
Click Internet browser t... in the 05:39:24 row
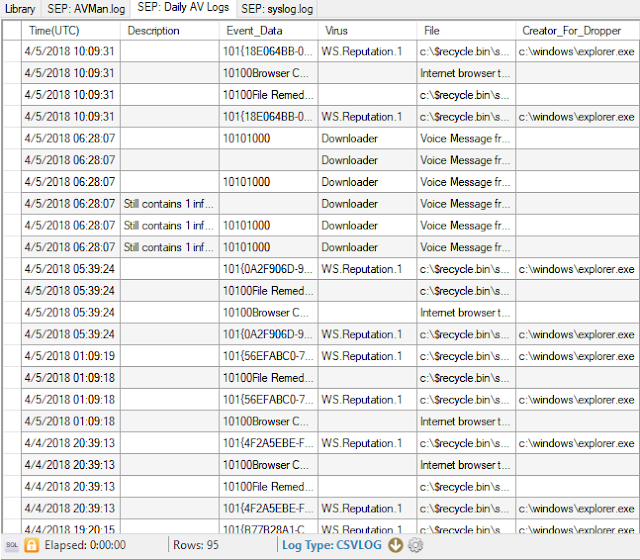pyautogui.click(x=466, y=312)
